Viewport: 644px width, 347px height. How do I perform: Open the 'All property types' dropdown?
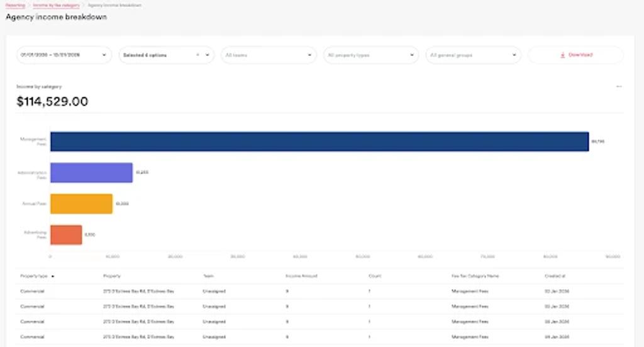(x=371, y=55)
